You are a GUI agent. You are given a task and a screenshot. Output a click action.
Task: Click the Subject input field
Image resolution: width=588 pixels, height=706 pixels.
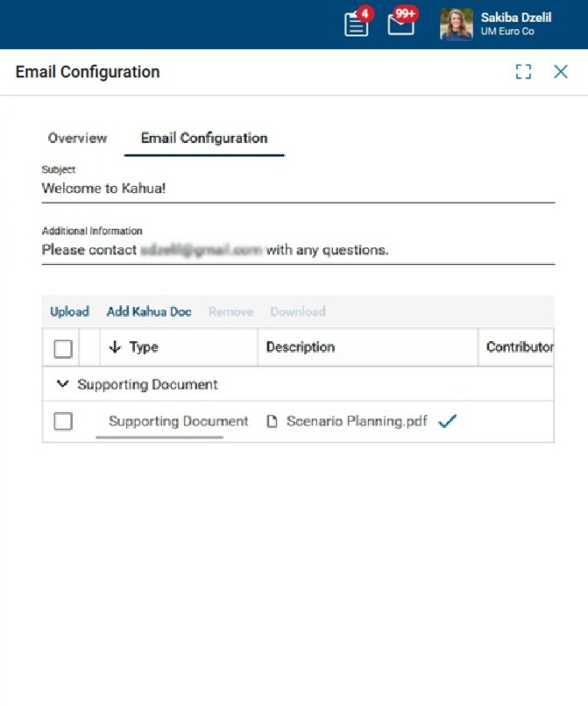(298, 189)
